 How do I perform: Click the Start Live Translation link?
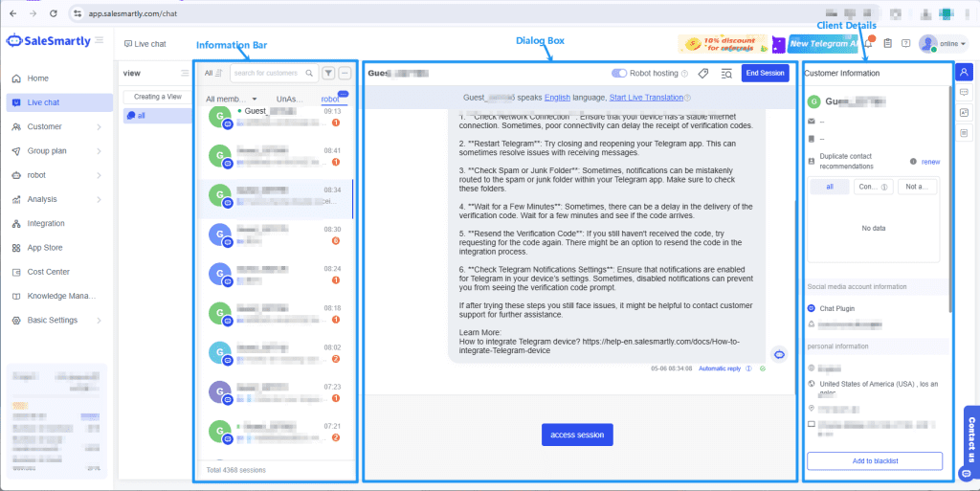coord(645,98)
